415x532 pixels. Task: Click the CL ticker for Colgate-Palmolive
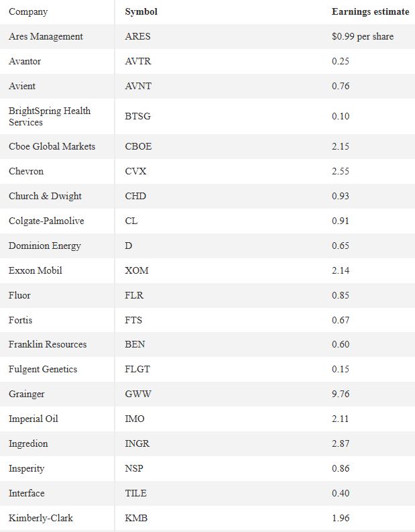pos(131,221)
